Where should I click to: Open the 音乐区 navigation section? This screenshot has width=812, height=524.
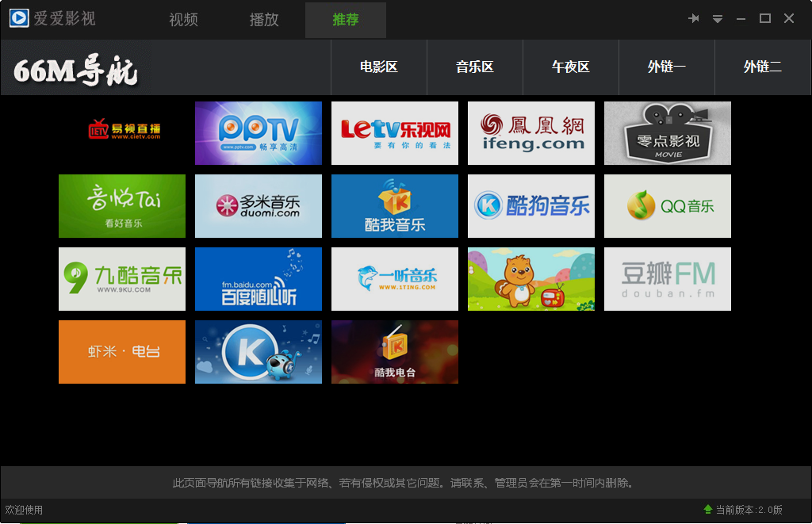[x=475, y=67]
